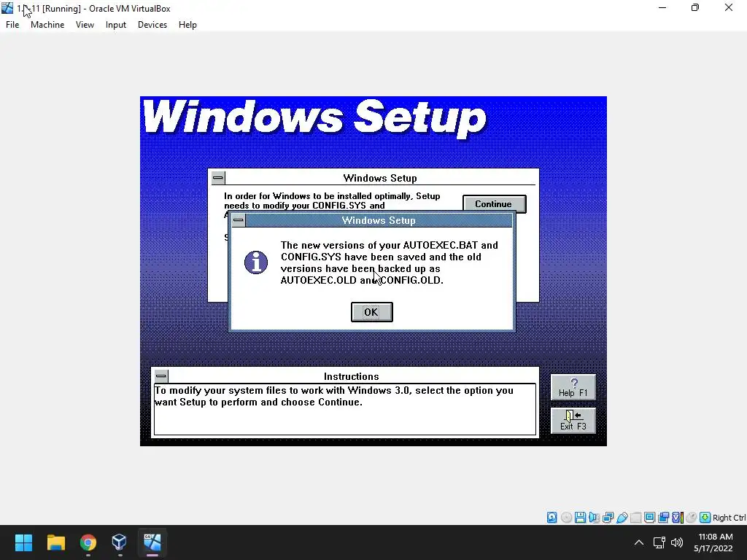Click the recording status icon
Image resolution: width=747 pixels, height=560 pixels.
point(663,518)
